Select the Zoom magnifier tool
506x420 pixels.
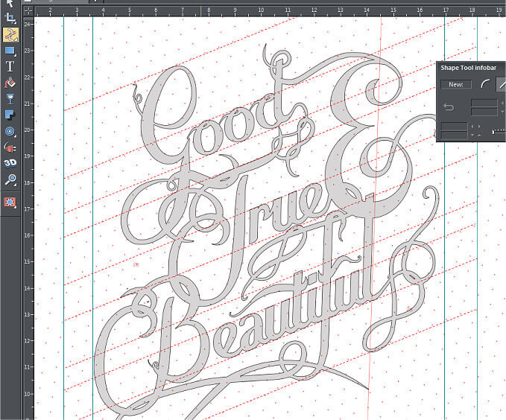[x=10, y=179]
